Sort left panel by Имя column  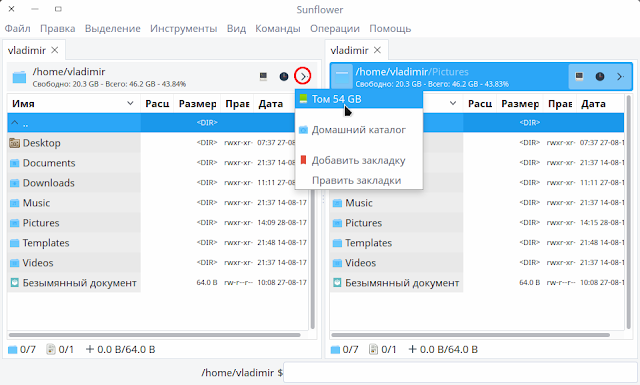click(x=73, y=104)
